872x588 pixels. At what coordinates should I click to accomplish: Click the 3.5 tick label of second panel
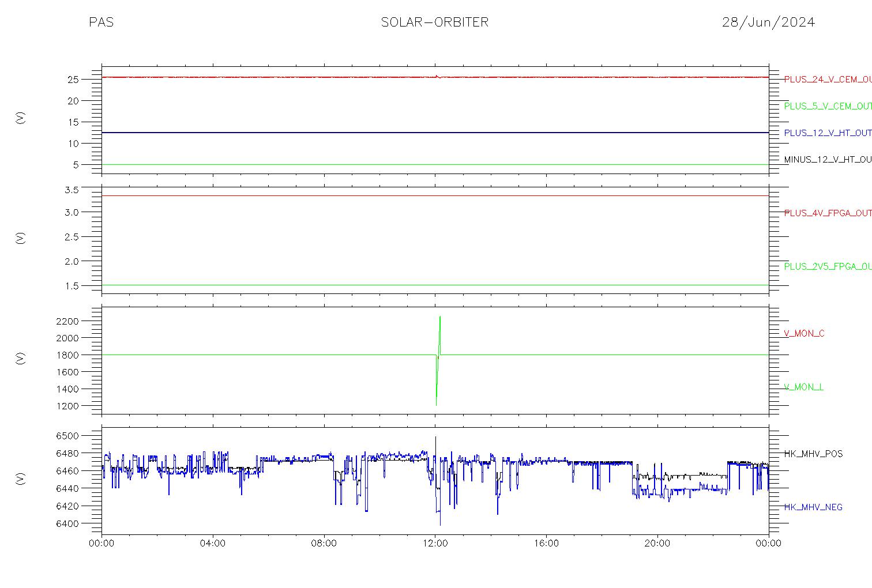(72, 190)
